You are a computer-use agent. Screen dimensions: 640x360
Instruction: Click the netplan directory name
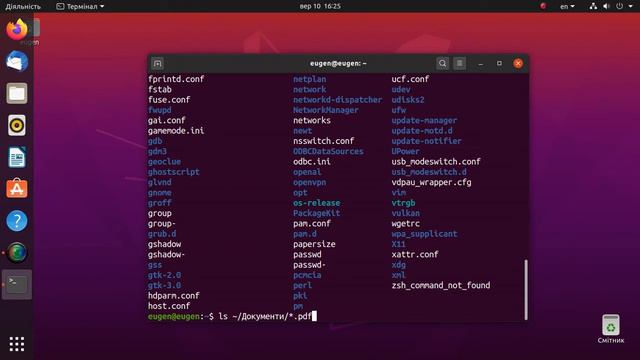coord(310,79)
